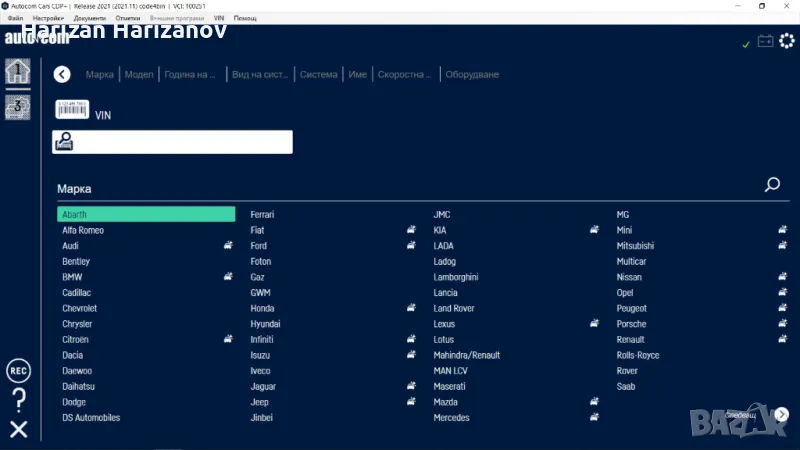Screen dimensions: 800x450
Task: Click the VIN barcode scan icon
Action: 71,110
